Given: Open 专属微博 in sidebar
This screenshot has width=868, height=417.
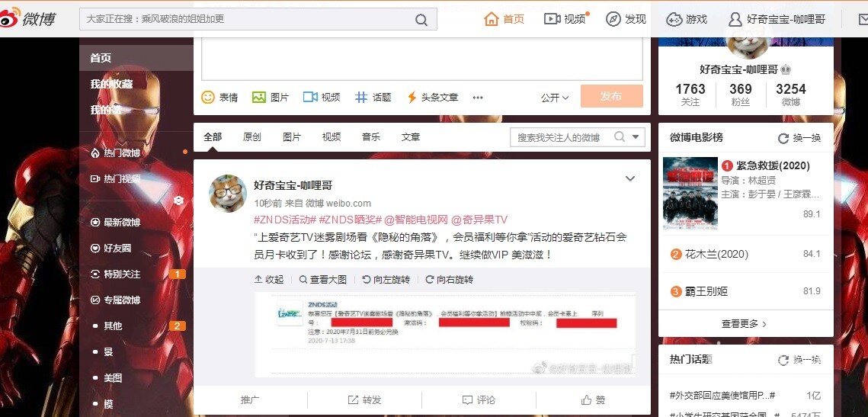Looking at the screenshot, I should coord(117,300).
